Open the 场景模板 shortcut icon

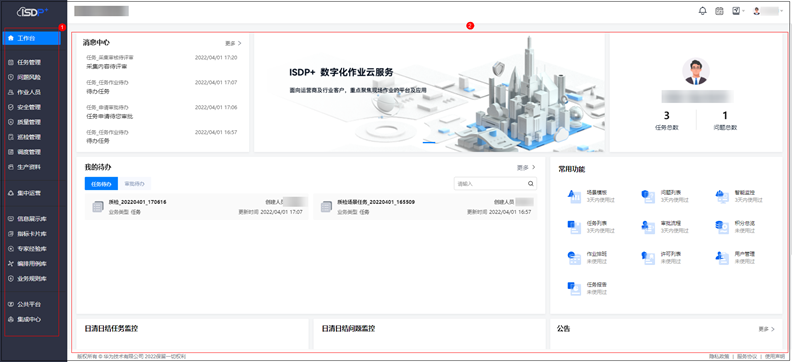pyautogui.click(x=574, y=196)
